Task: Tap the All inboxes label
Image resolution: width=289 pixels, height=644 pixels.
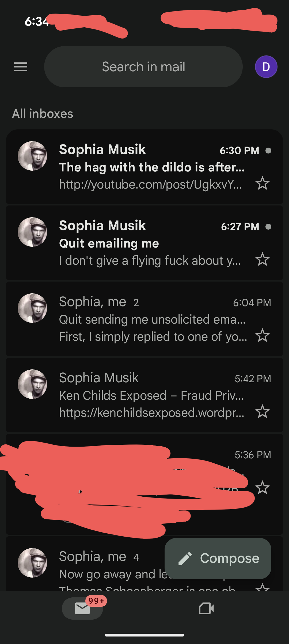Action: (x=43, y=114)
